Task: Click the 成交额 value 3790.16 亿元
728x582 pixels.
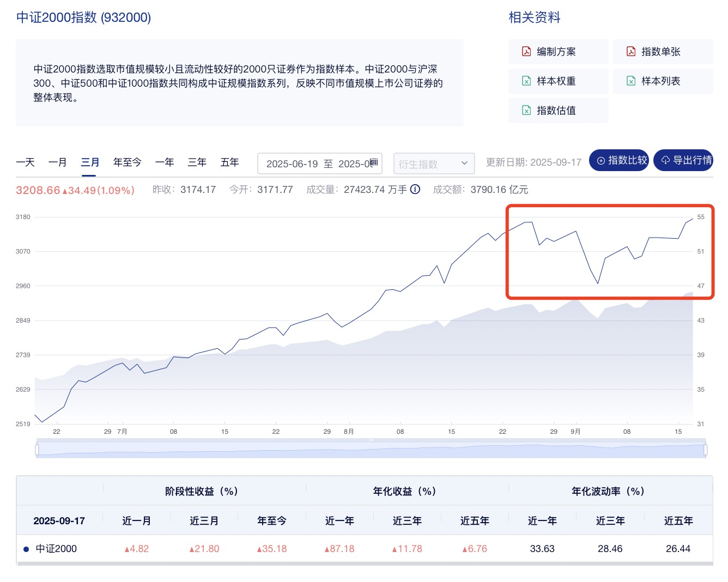Action: click(500, 190)
